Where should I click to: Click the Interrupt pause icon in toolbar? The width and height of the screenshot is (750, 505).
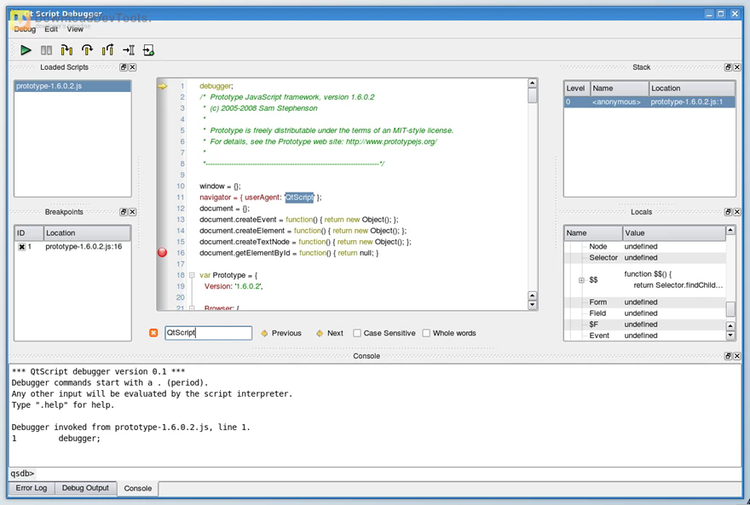[46, 50]
